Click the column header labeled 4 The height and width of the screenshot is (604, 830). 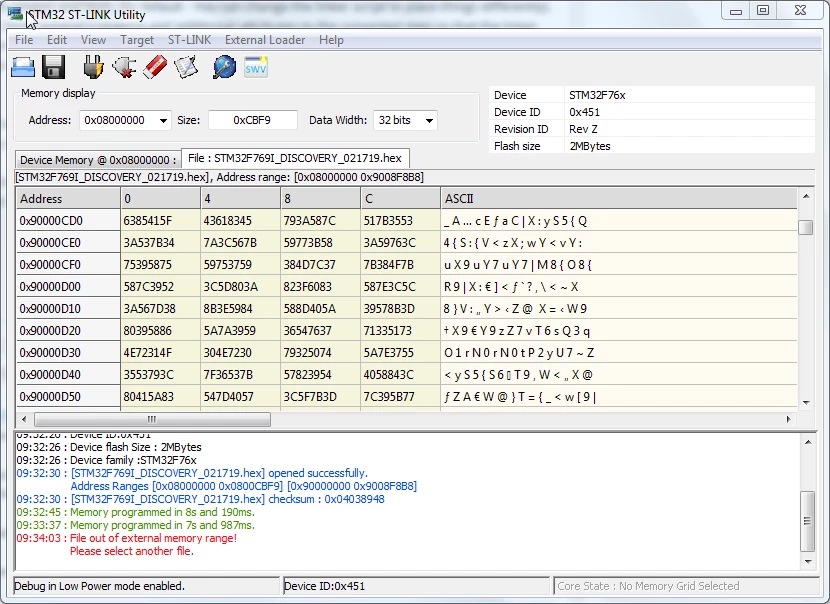240,199
